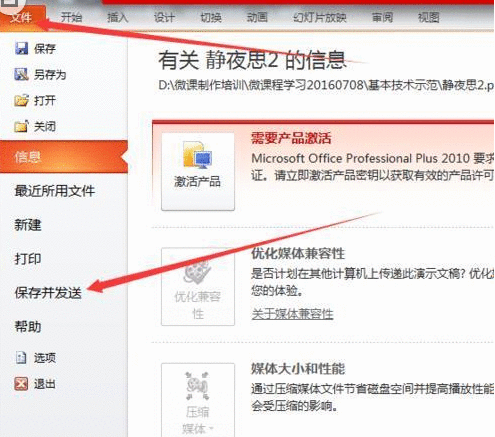The image size is (495, 437).
Task: Click the Save As (另存为) icon
Action: point(21,74)
